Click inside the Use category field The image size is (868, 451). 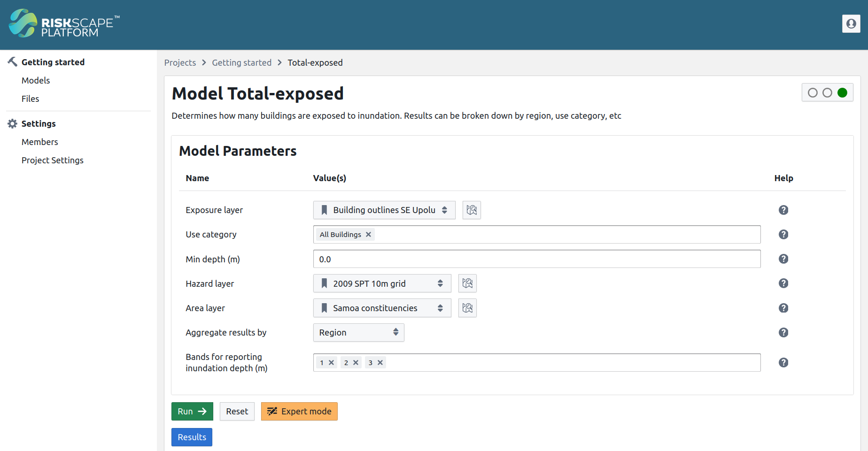pyautogui.click(x=537, y=234)
